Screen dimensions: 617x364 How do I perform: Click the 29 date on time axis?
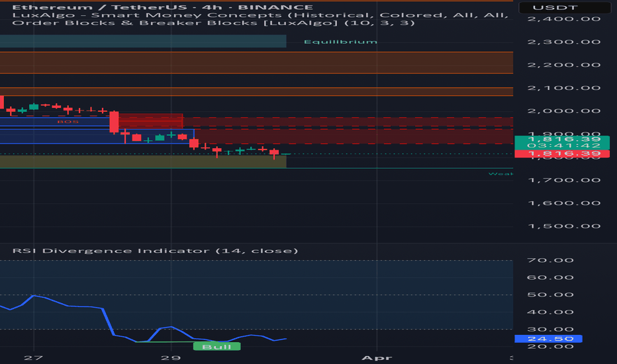171,357
